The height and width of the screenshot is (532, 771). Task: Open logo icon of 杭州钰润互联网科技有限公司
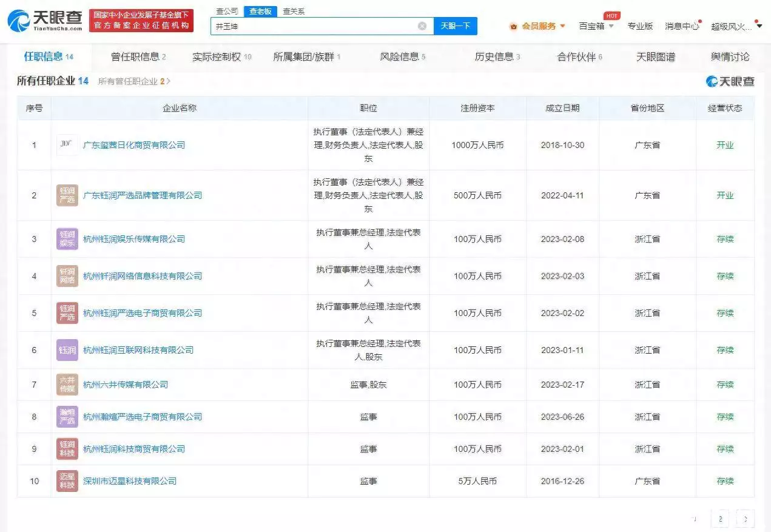[67, 350]
